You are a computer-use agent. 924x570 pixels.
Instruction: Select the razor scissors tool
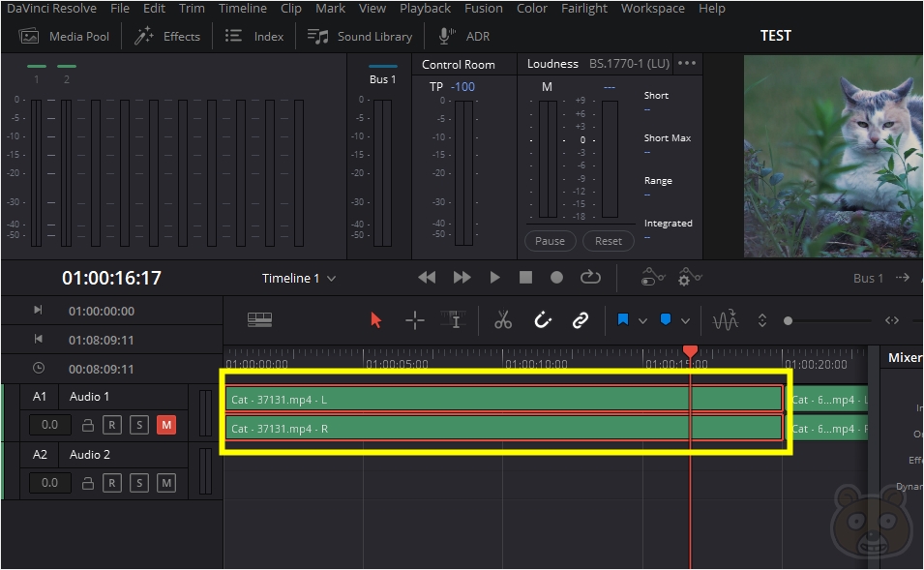coord(503,320)
